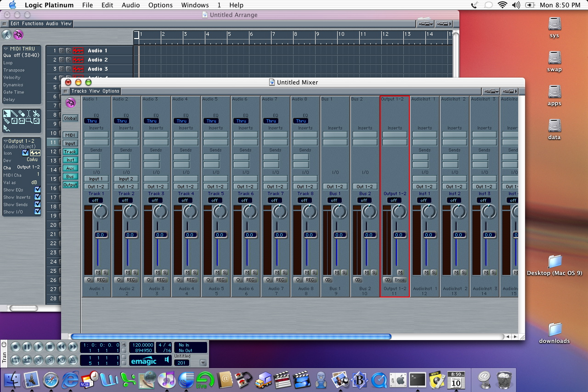Open the Mixer window's View menu
588x392 pixels.
94,91
